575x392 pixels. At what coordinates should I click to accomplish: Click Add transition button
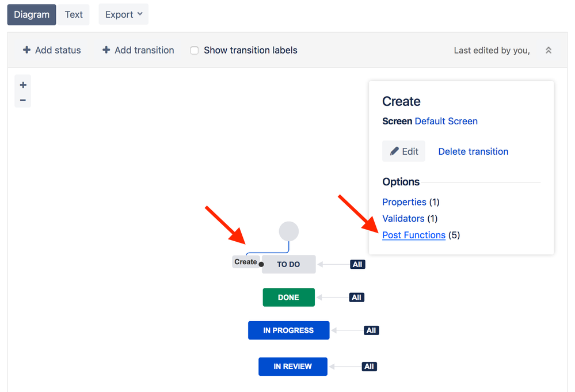138,50
